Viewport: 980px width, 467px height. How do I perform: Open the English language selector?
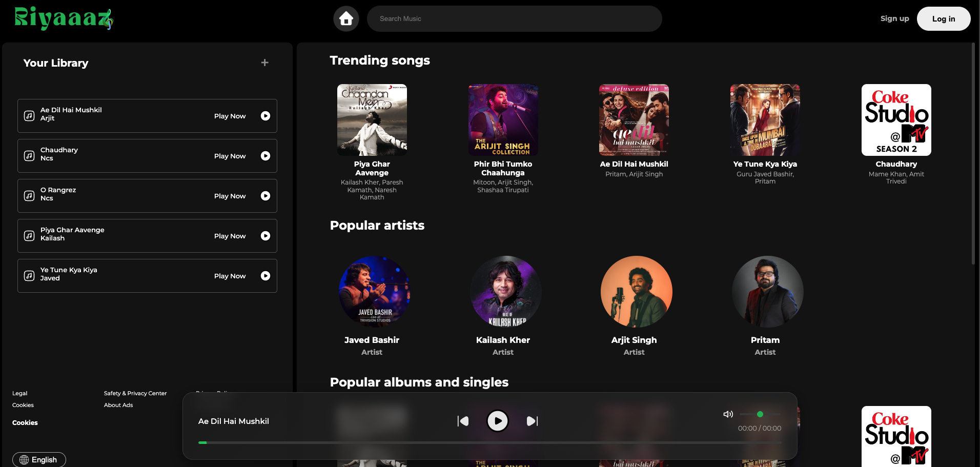39,460
